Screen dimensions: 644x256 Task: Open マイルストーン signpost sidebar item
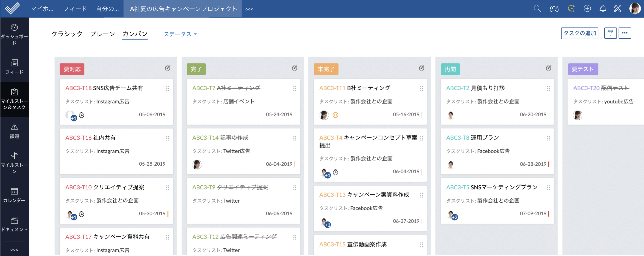click(x=15, y=163)
